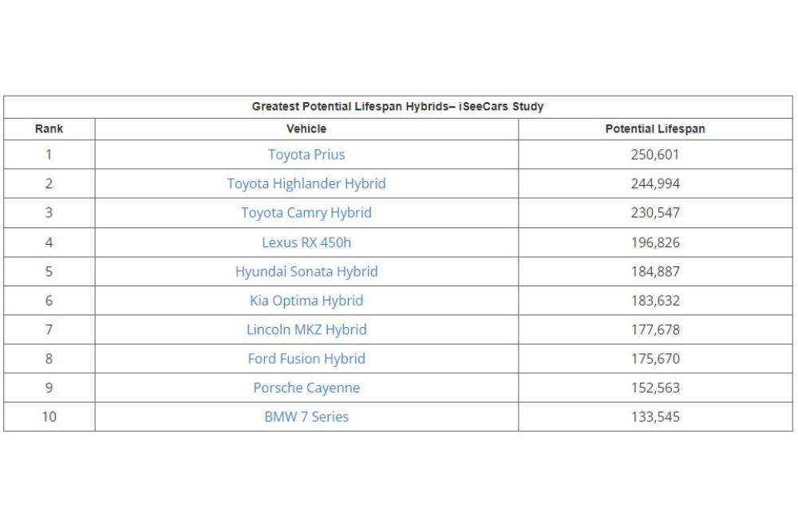Select the Hyundai Sonata Hybrid link
The image size is (798, 532).
coord(306,271)
